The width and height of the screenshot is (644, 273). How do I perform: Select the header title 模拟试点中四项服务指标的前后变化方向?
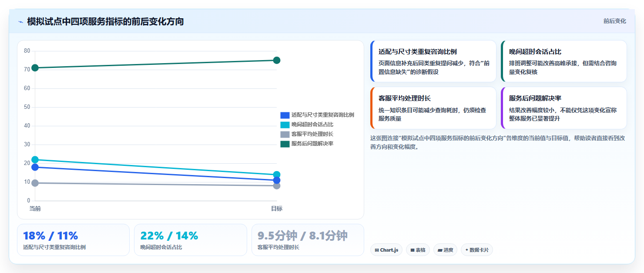click(x=105, y=21)
